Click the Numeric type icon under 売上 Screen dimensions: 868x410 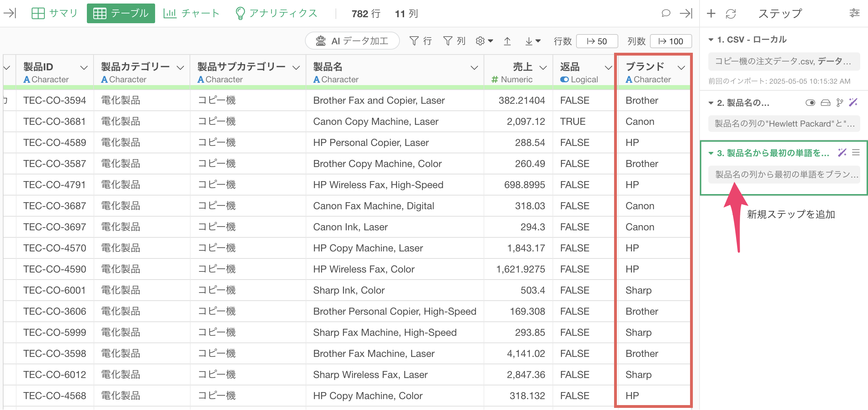pyautogui.click(x=495, y=80)
